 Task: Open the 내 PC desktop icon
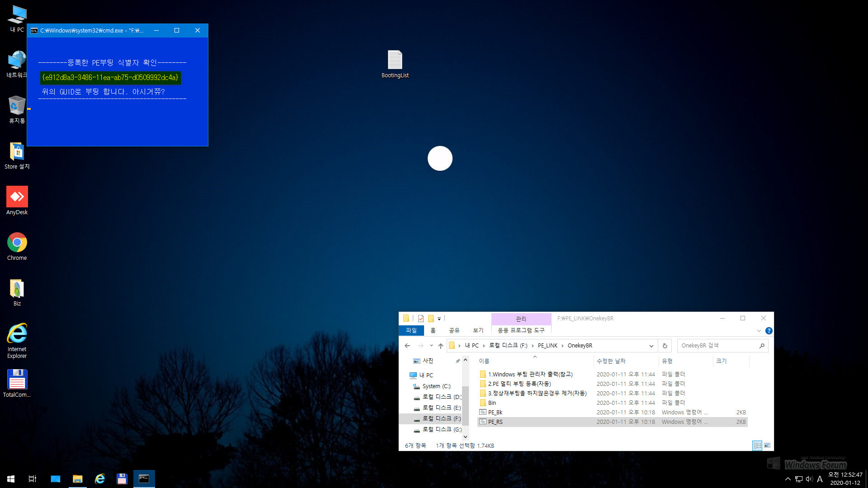click(x=17, y=19)
